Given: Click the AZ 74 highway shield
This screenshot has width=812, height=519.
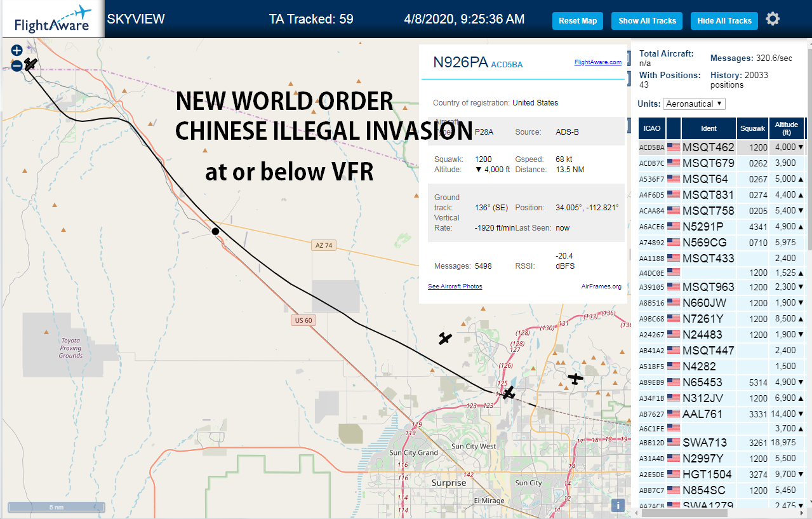Looking at the screenshot, I should [x=324, y=245].
